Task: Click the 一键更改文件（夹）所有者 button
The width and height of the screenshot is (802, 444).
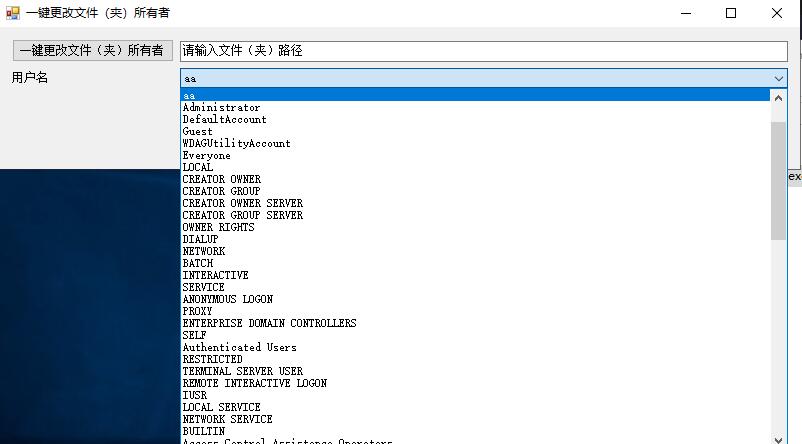Action: 91,50
